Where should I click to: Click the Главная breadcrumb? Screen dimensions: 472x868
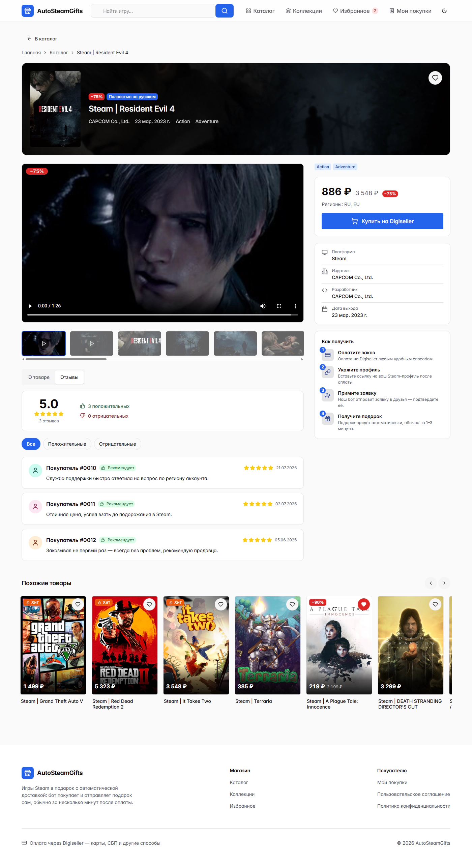(31, 53)
